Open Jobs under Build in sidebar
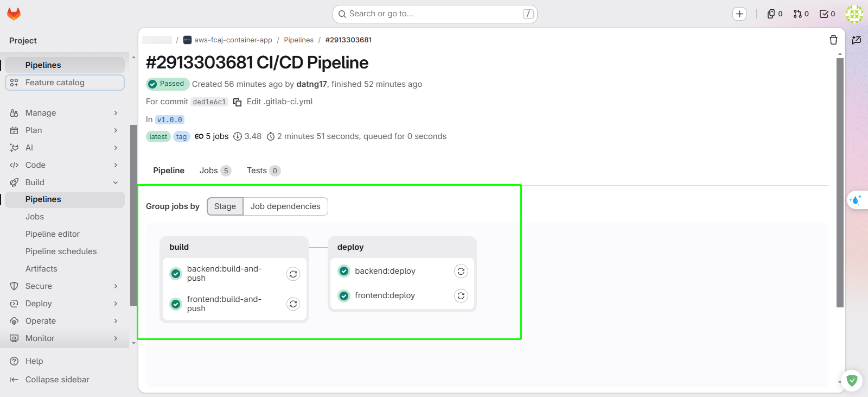This screenshot has width=868, height=397. tap(65, 217)
